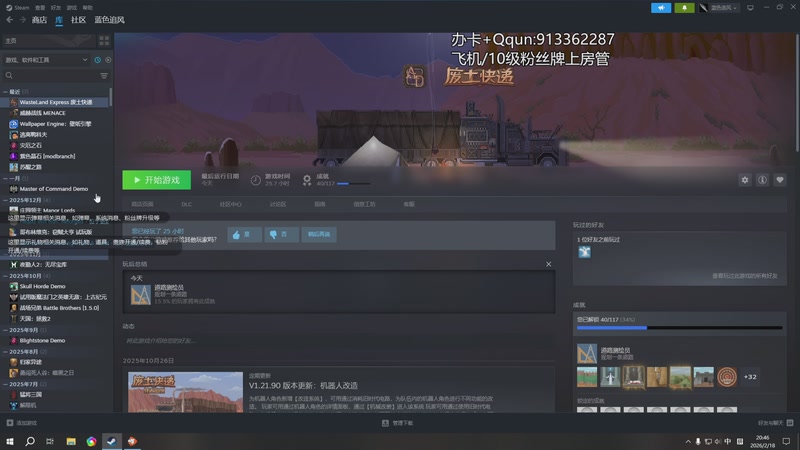
Task: Select Skull Horde Demo in library
Action: 42,286
